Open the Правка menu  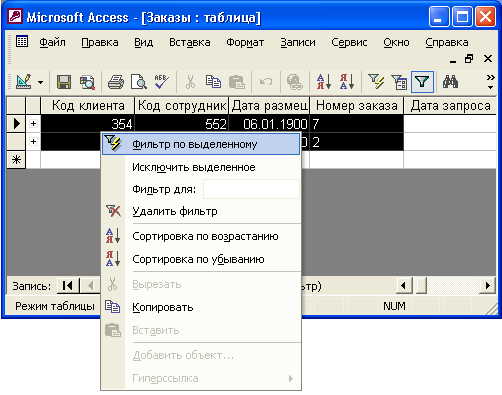tap(100, 43)
